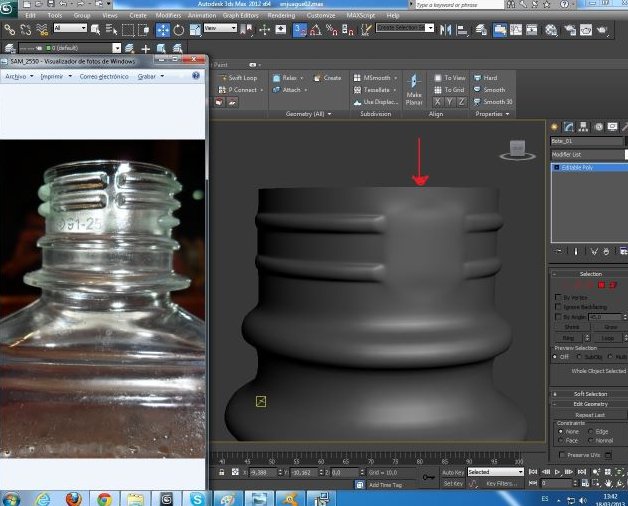
Task: Open the MAXScript menu
Action: [361, 15]
